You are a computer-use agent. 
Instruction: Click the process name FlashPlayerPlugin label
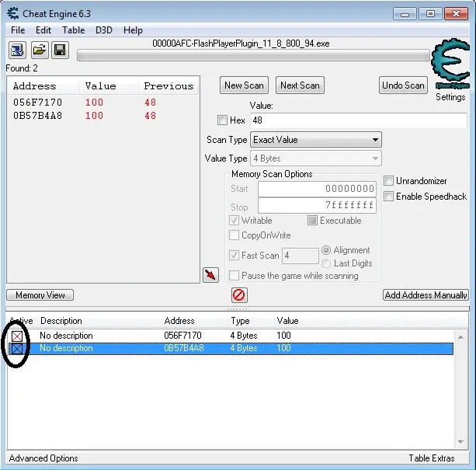[241, 44]
